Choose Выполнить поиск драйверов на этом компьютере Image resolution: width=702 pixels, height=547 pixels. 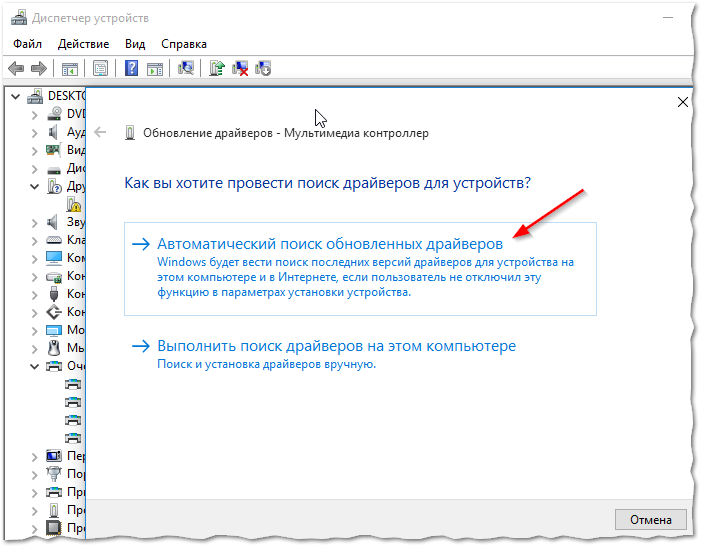pos(336,346)
